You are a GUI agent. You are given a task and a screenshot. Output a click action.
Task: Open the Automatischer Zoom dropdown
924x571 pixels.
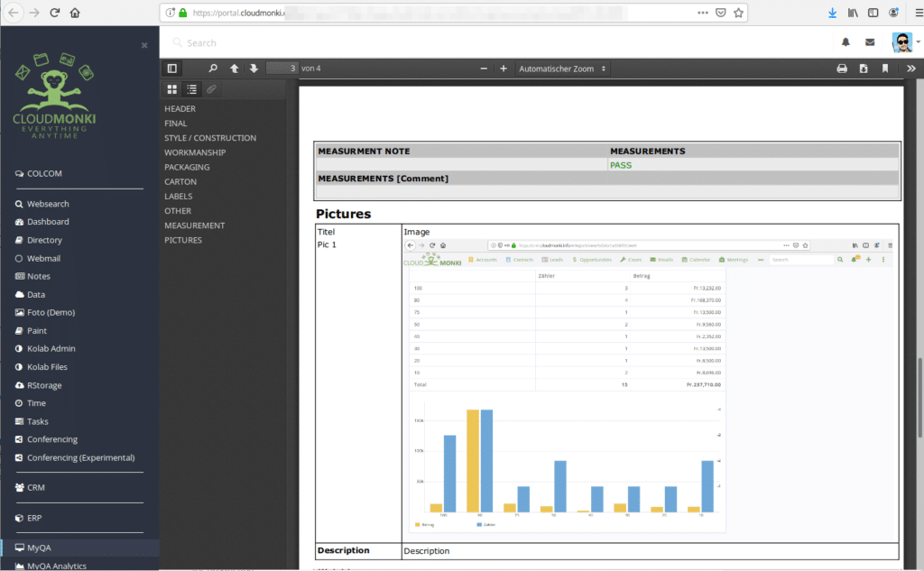(562, 69)
